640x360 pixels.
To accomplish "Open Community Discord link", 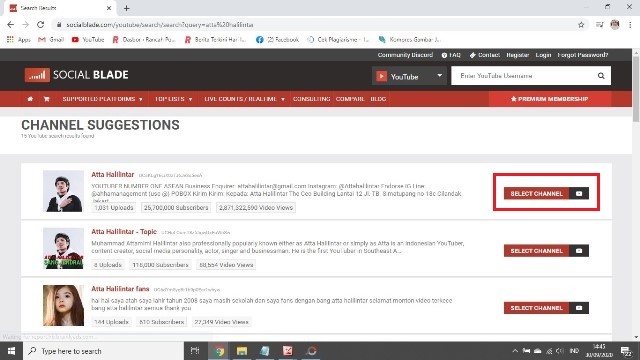I will pyautogui.click(x=405, y=55).
